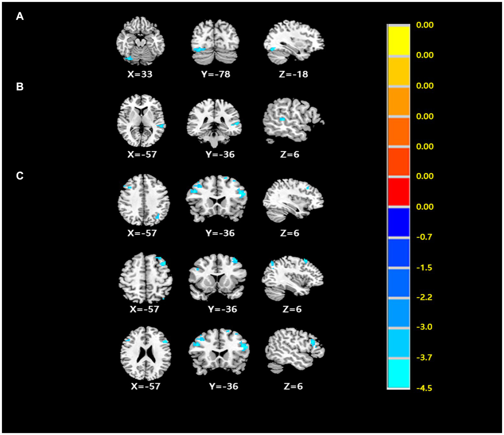Click the Z=-18 coordinate label
Viewport: 504px width, 435px height.
[293, 74]
